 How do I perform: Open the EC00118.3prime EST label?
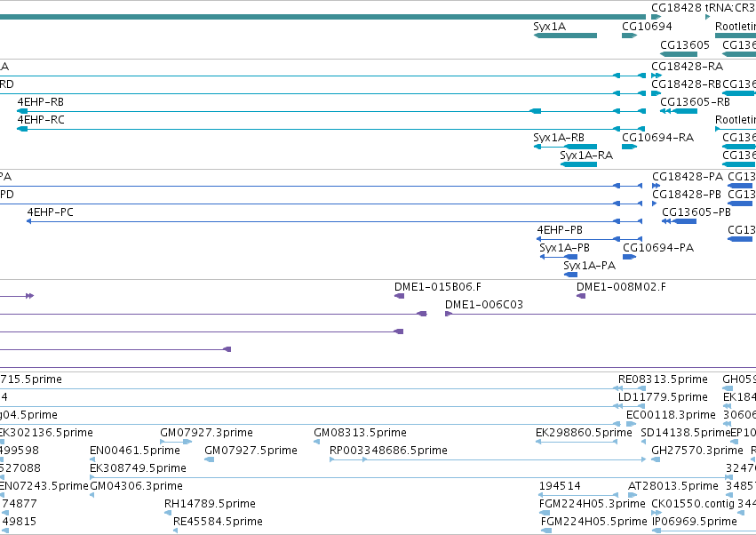pos(671,415)
